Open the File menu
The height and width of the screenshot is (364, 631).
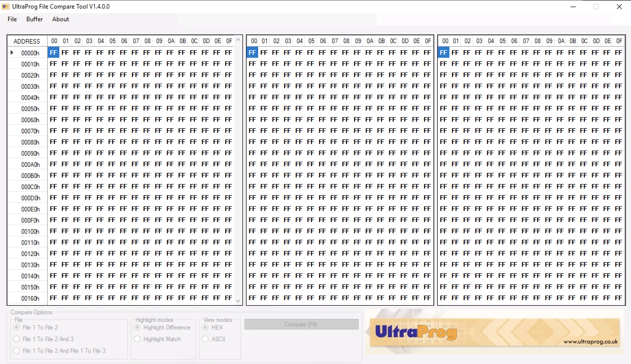(12, 19)
